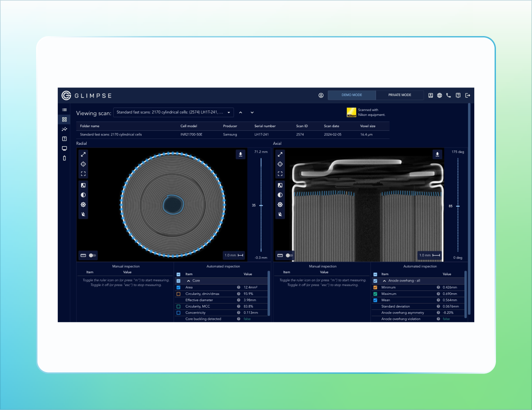
Task: Open the settings gear in the Radial toolbar
Action: pos(83,205)
